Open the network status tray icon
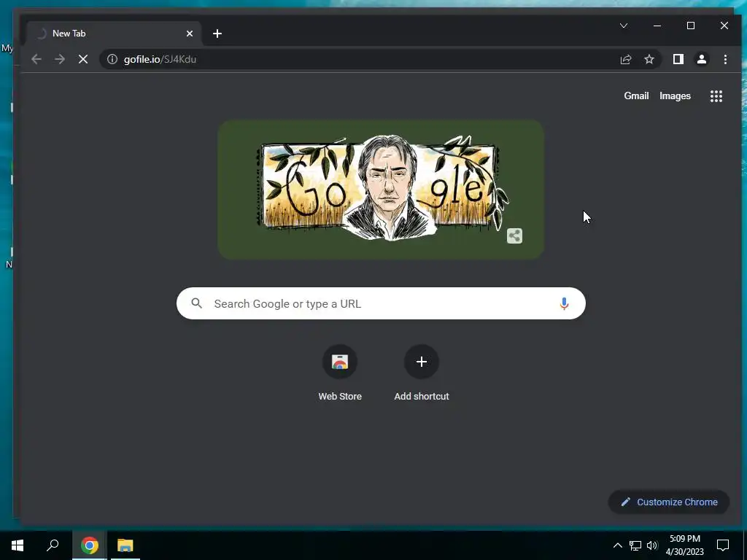Viewport: 747px width, 560px height. [x=635, y=545]
